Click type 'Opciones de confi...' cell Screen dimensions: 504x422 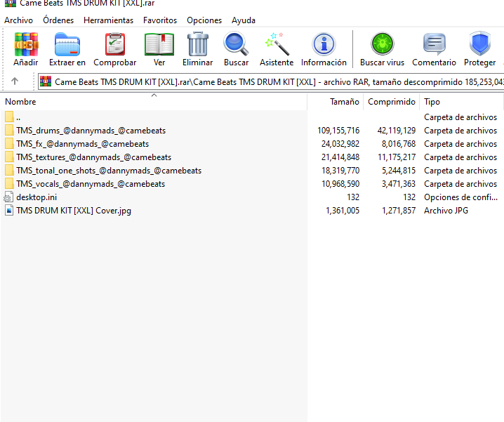tap(460, 197)
